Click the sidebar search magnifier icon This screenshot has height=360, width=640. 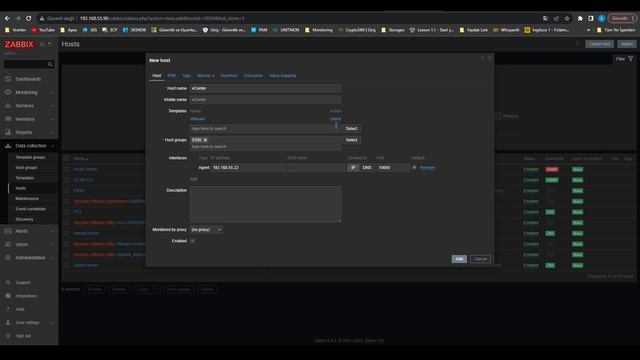coord(50,64)
